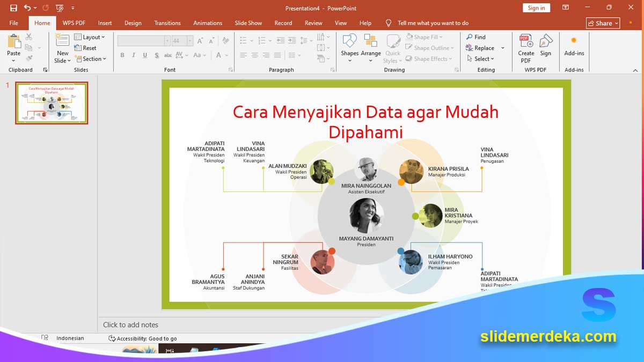
Task: Click the Sign pen icon in WPS PDF
Action: click(546, 41)
